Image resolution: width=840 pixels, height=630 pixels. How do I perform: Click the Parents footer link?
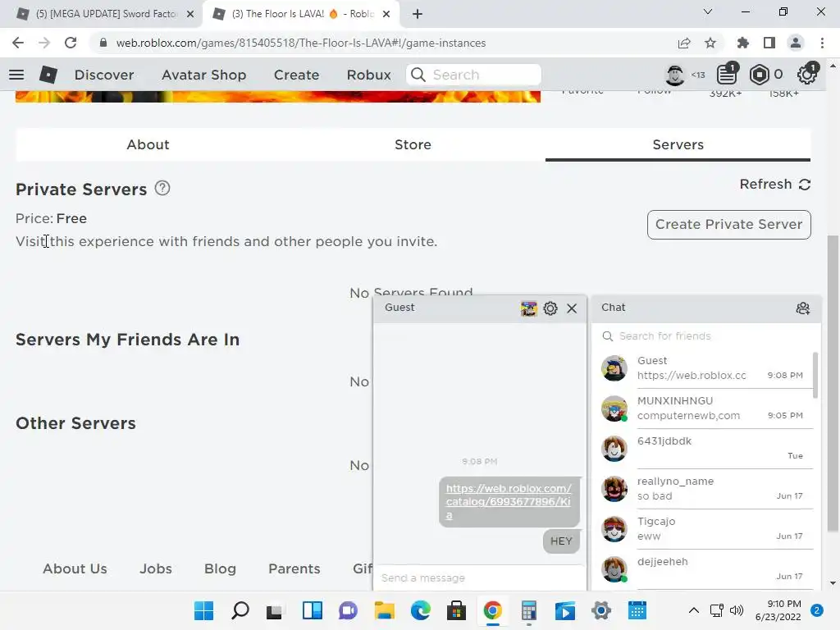point(294,568)
